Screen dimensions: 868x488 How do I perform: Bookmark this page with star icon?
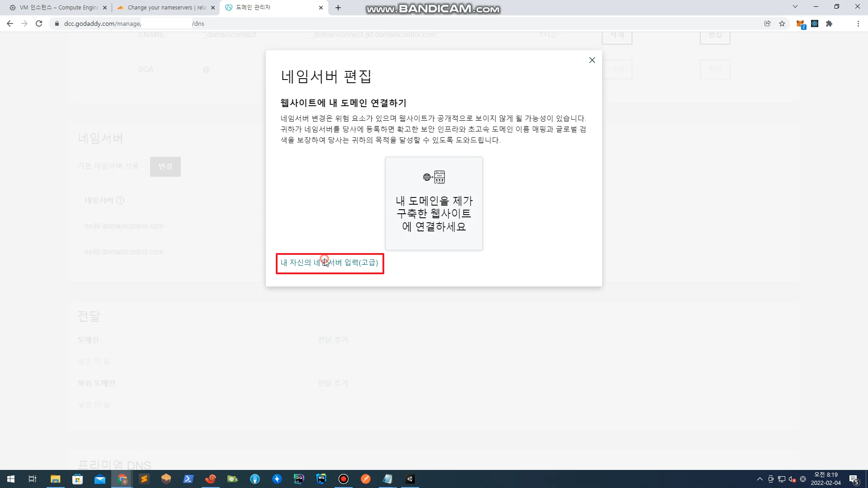pyautogui.click(x=782, y=23)
